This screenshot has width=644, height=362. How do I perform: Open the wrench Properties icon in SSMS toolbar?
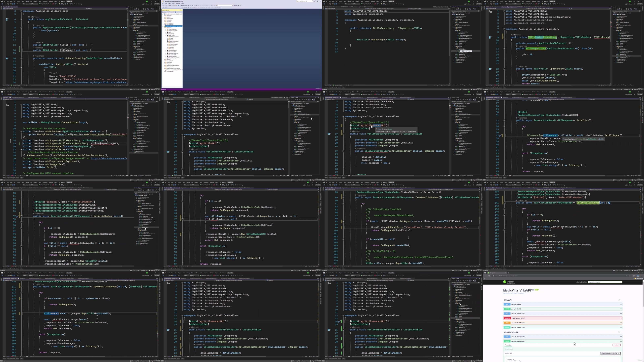coord(237,5)
